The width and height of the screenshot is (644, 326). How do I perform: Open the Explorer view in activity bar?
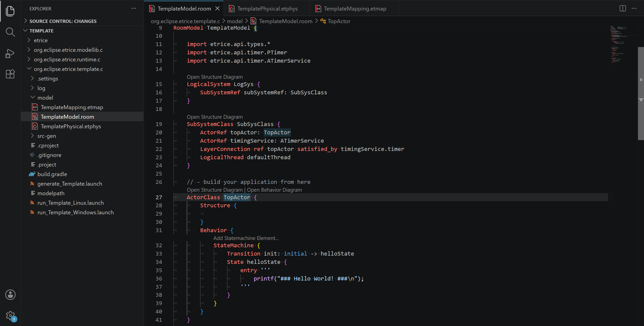click(x=10, y=11)
